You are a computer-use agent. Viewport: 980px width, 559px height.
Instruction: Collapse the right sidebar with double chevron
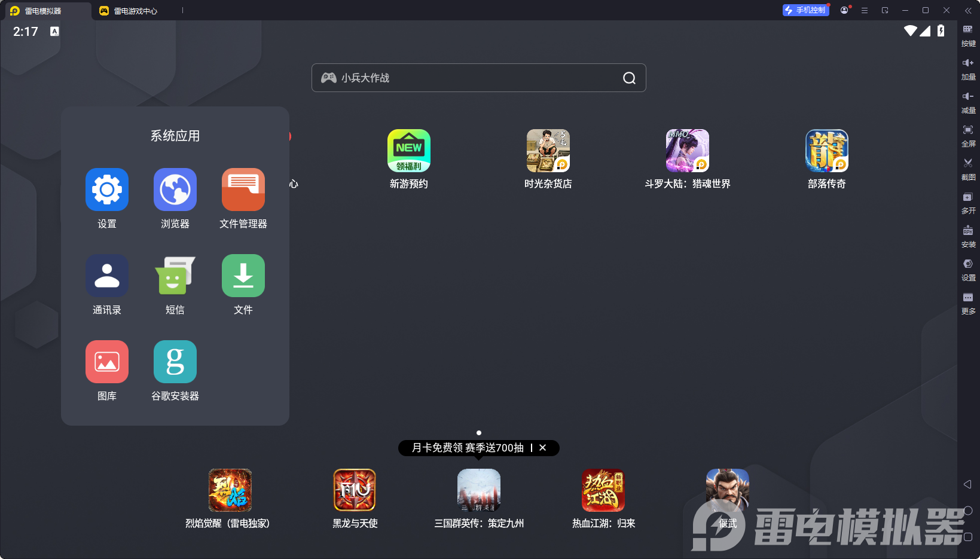point(968,10)
